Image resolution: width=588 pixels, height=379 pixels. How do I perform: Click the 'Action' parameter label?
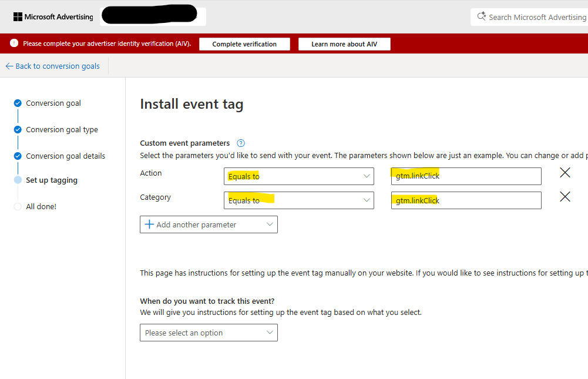(151, 173)
